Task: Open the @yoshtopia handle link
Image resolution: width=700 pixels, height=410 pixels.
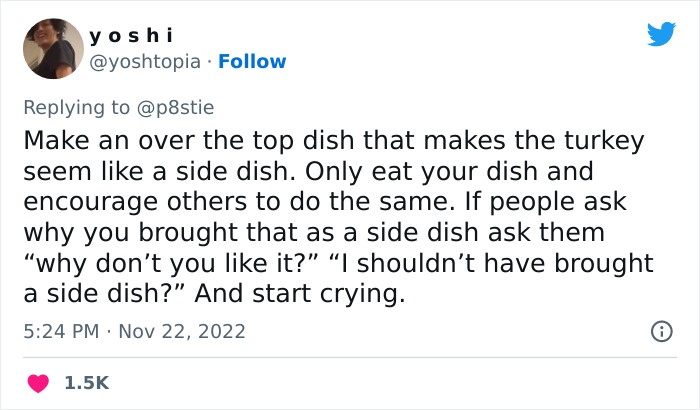Action: tap(144, 61)
